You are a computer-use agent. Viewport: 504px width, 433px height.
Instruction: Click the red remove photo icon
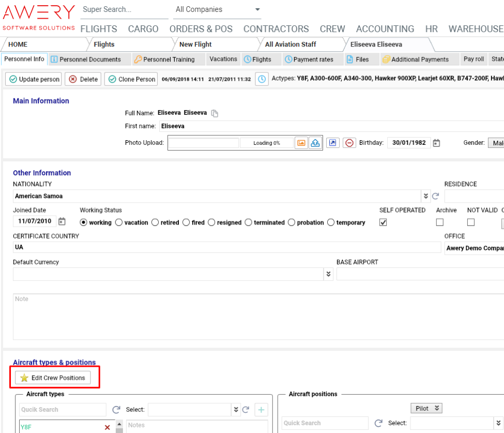point(349,143)
